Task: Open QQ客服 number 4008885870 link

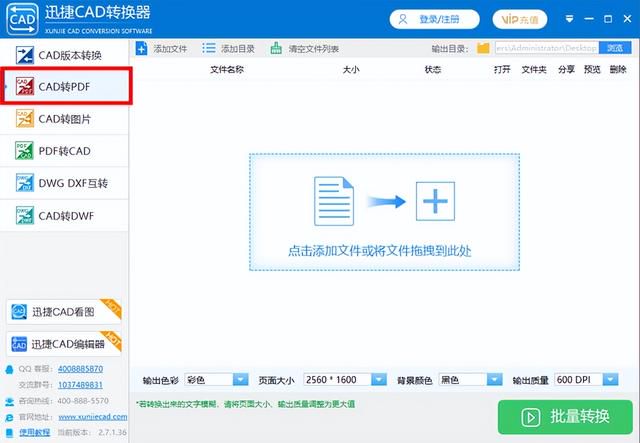Action: click(x=80, y=369)
